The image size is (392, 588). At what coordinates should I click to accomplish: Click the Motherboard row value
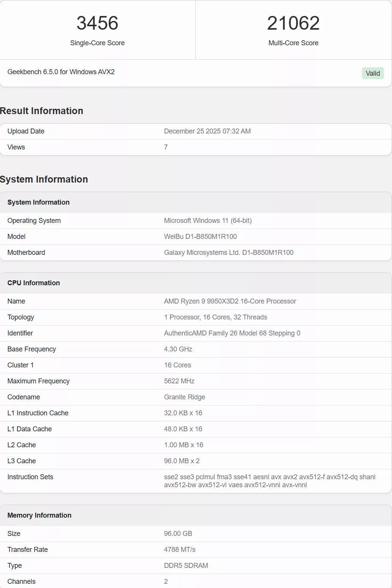pyautogui.click(x=229, y=252)
